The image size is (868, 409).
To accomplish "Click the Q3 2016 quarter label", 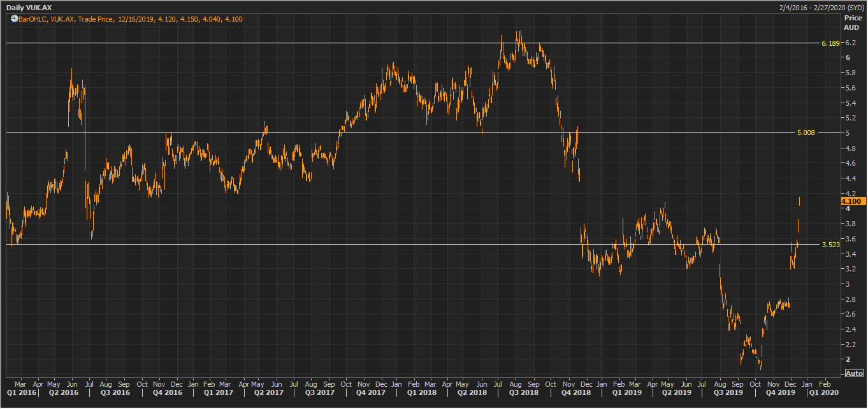I will 115,393.
